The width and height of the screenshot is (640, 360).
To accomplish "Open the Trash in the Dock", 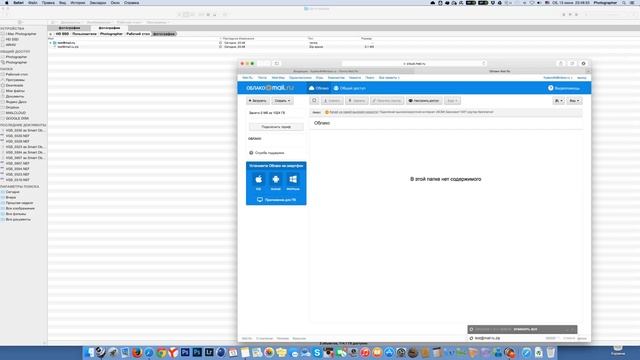I will (x=551, y=352).
